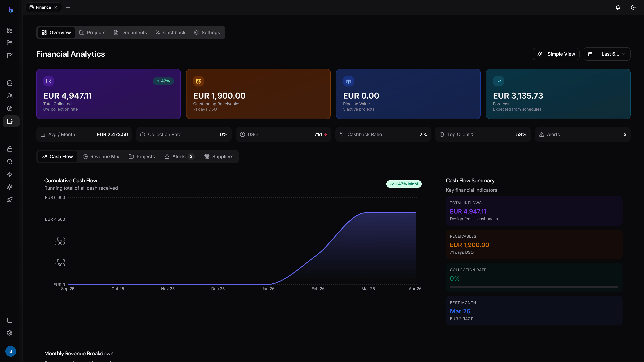644x362 pixels.
Task: Click the Cashback Ratio stat card
Action: (383, 134)
